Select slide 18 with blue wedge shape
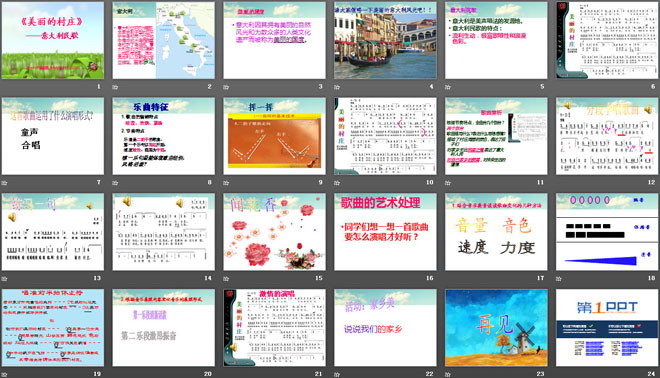This screenshot has height=378, width=660. pyautogui.click(x=607, y=232)
